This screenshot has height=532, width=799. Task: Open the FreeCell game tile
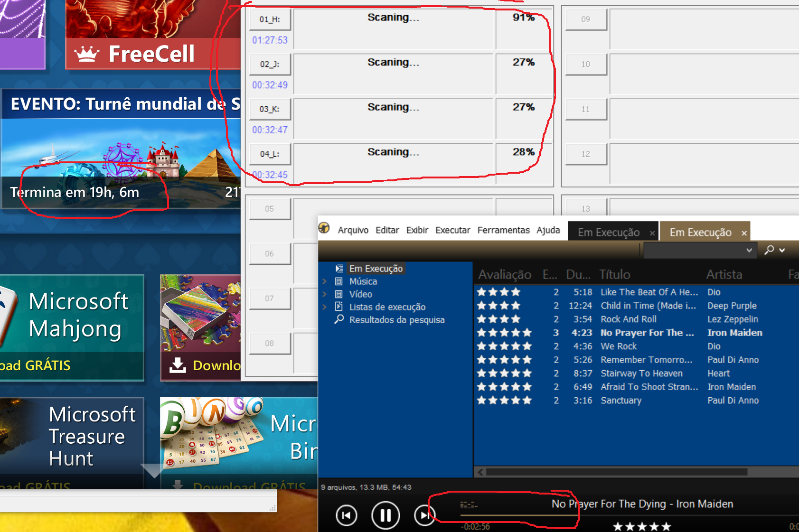pos(153,34)
